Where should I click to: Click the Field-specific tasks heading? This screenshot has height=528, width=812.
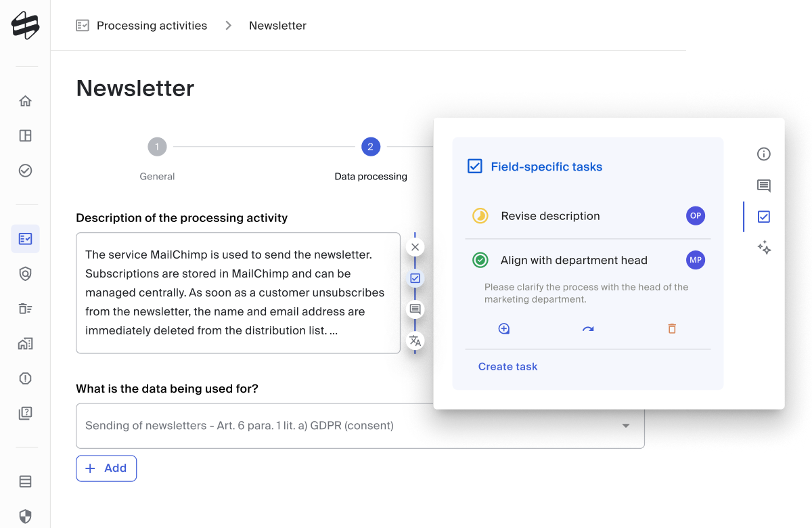(547, 167)
